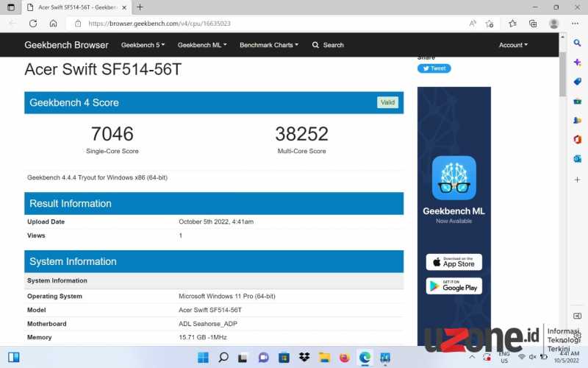Click the single-core score 7046
Viewport: 588px width, 368px height.
tap(112, 134)
